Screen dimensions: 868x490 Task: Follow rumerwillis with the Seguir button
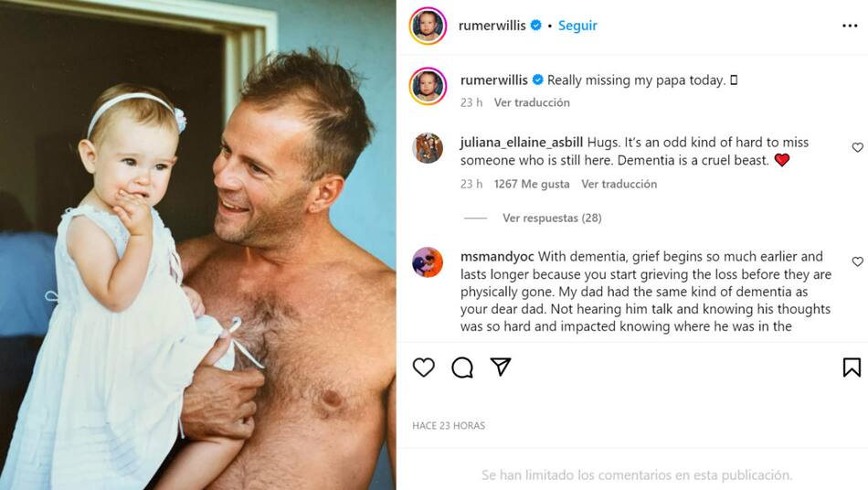click(577, 26)
